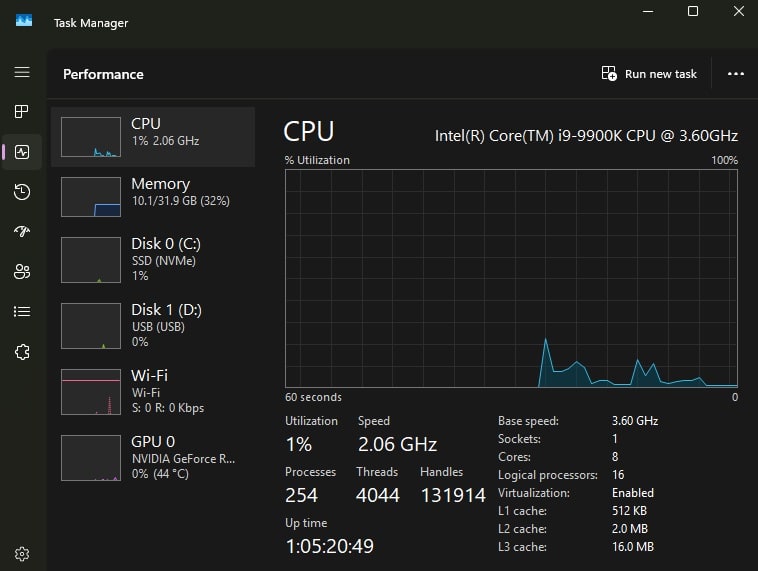Click the CPU mini graph thumbnail
The height and width of the screenshot is (571, 758).
pos(91,137)
